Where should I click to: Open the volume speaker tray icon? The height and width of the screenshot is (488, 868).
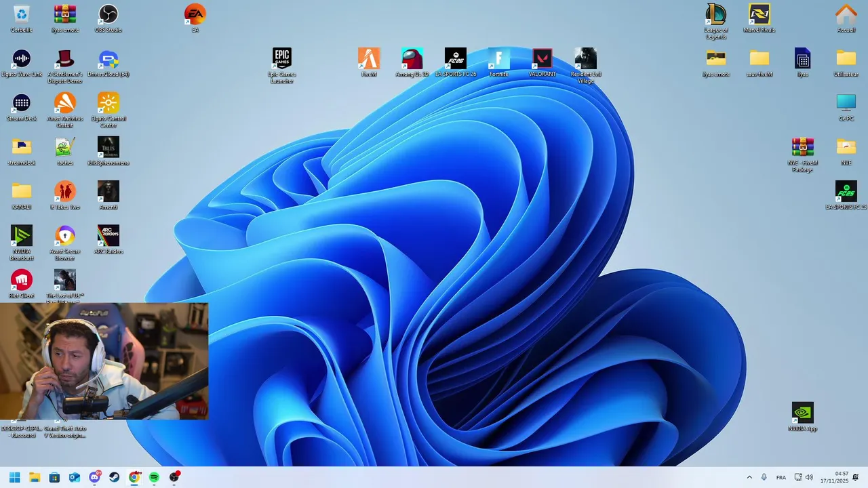809,477
